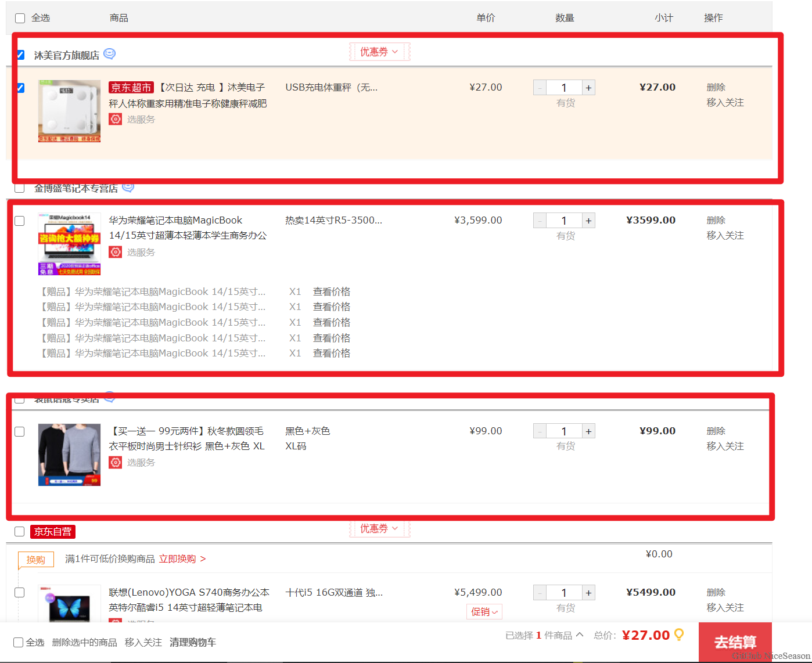Open 沐美电子秤 product thumbnail
The height and width of the screenshot is (663, 812).
[x=69, y=111]
